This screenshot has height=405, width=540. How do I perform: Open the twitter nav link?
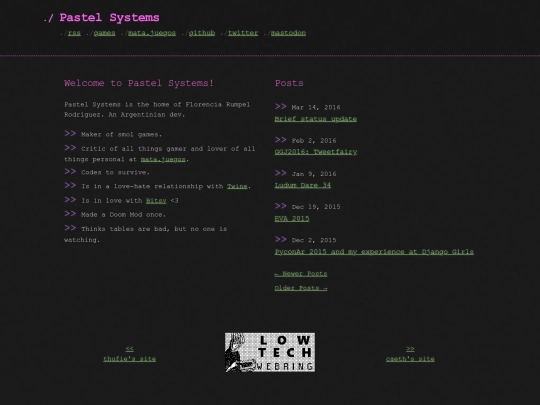tap(243, 33)
